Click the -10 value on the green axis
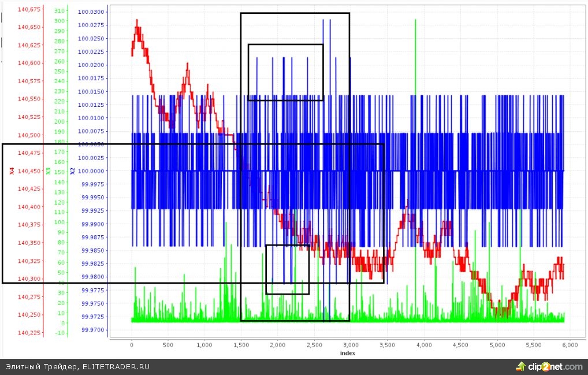This screenshot has width=588, height=375. (58, 333)
